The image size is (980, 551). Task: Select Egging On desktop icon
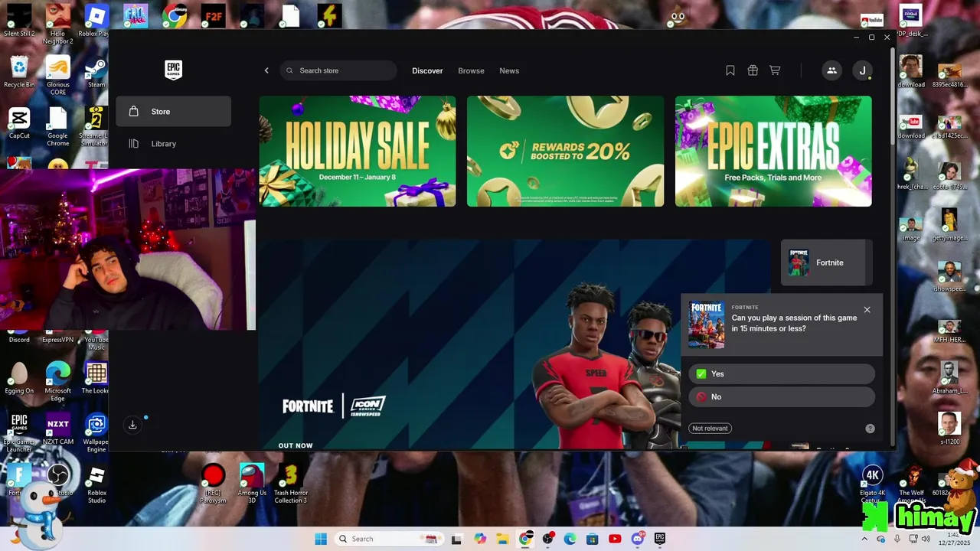click(x=19, y=377)
